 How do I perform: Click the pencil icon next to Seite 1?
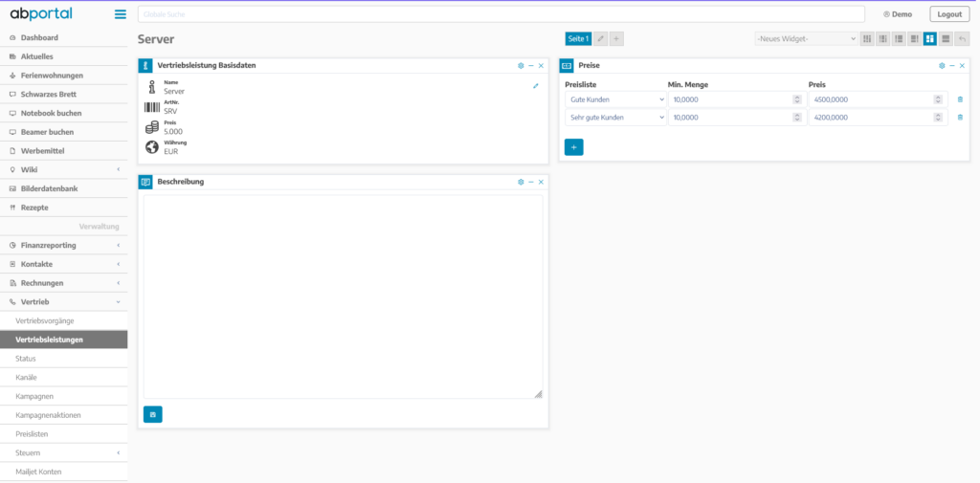tap(600, 38)
